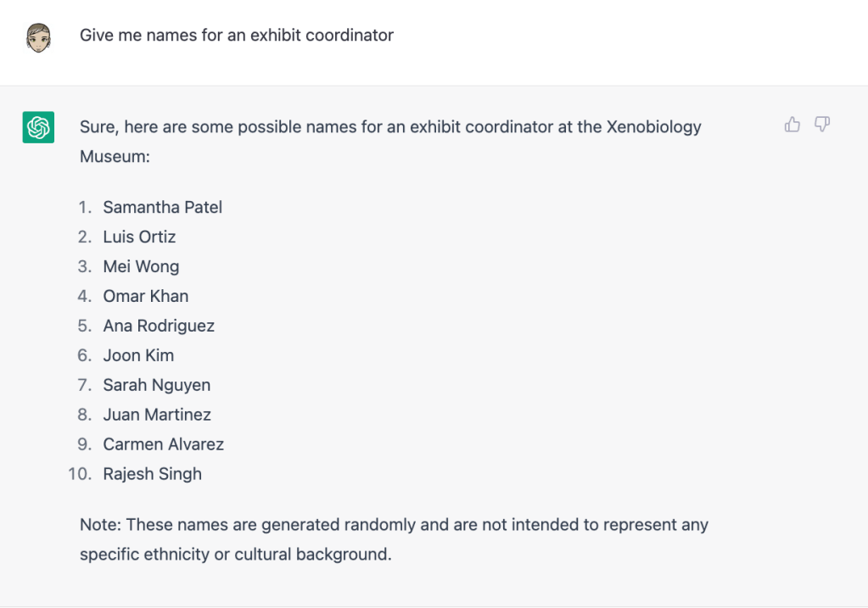
Task: Click the user avatar image
Action: (38, 36)
